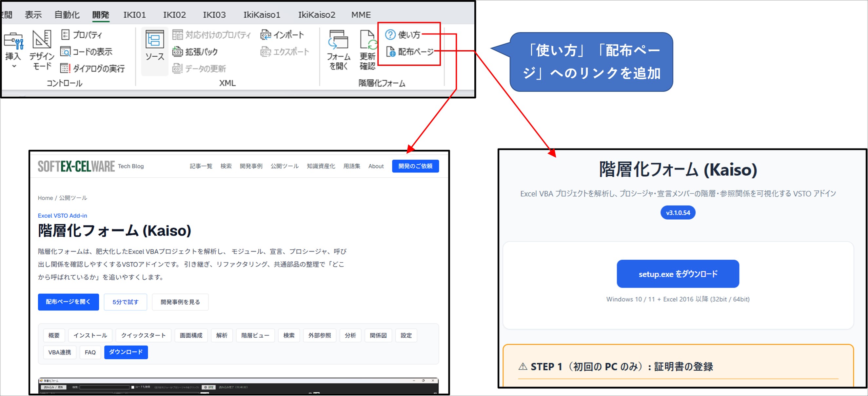Open 知識資産化 in blog navigation

[321, 166]
